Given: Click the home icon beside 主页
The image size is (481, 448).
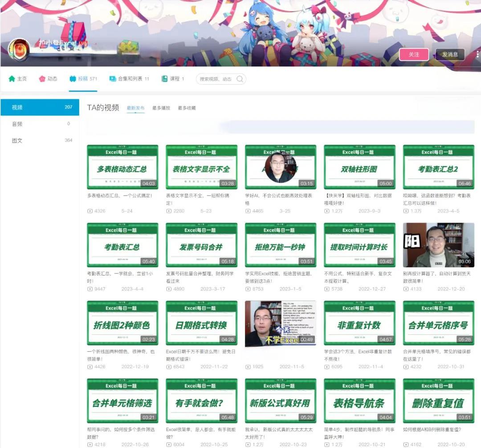Looking at the screenshot, I should coord(12,79).
